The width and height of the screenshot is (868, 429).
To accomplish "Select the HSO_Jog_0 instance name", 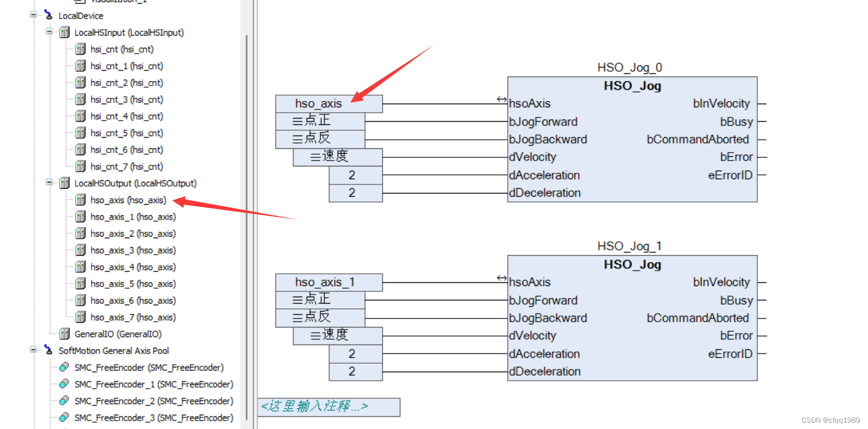I will pyautogui.click(x=629, y=68).
